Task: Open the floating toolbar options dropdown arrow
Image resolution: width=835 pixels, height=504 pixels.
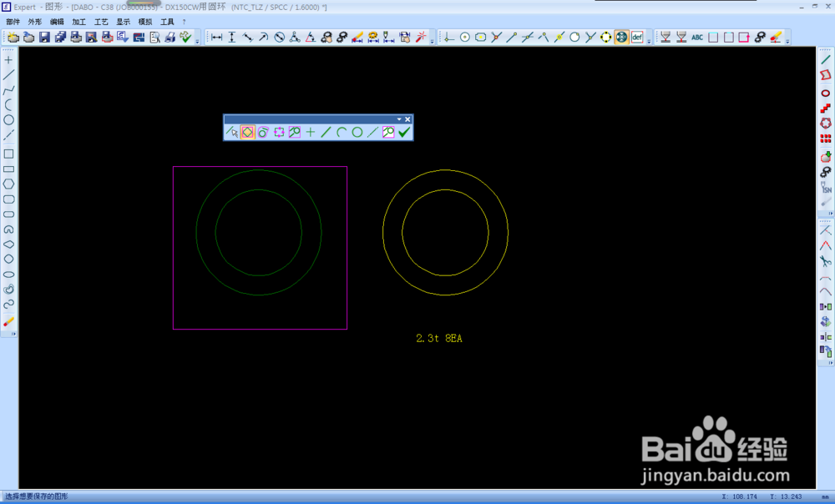Action: (x=399, y=119)
